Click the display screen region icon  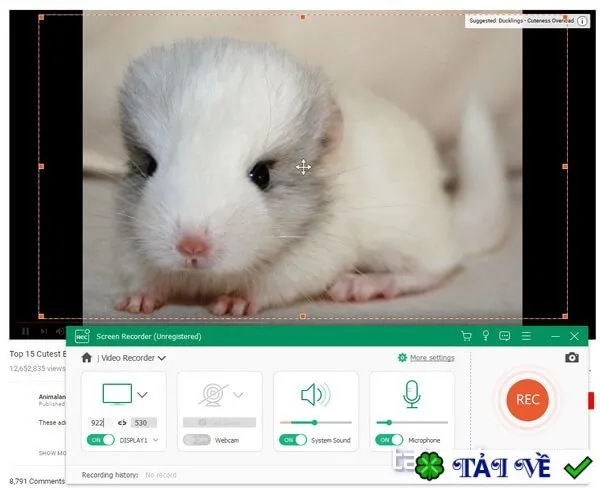point(117,394)
